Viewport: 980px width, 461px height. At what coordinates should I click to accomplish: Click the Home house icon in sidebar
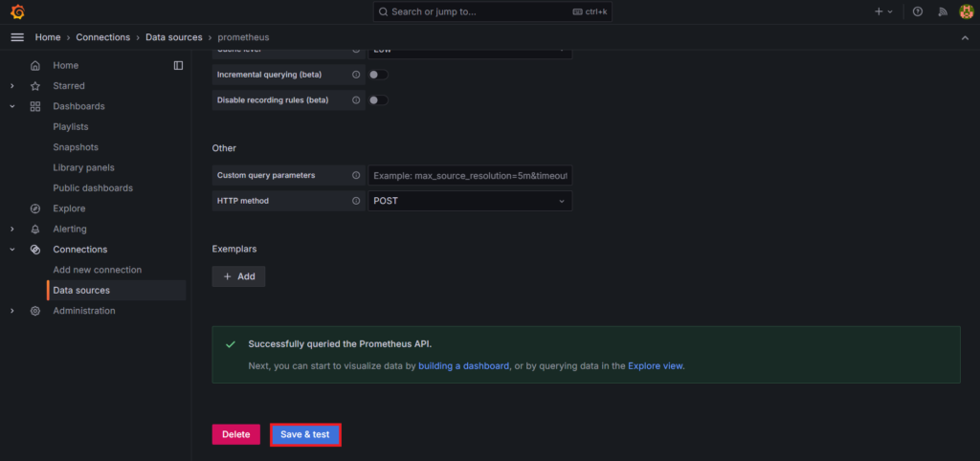35,65
